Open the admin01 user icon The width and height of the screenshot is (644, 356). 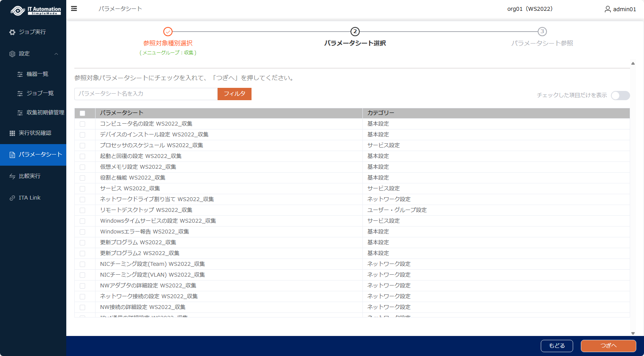coord(607,9)
